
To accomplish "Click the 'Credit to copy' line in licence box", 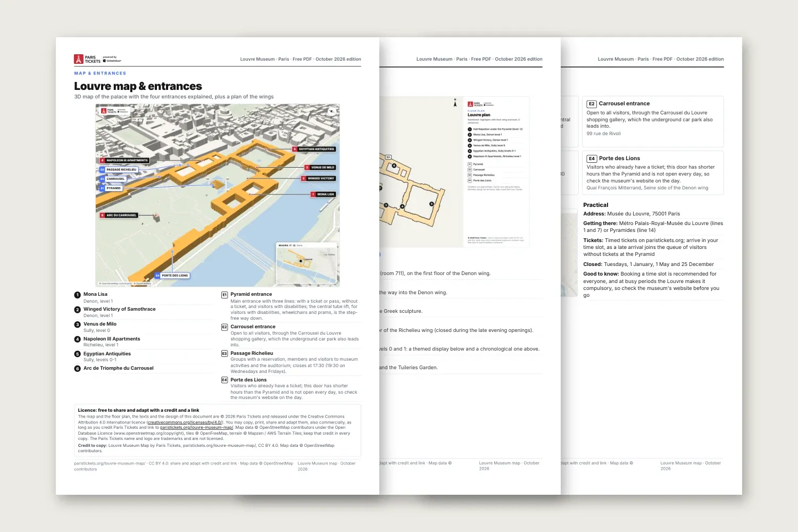I will pyautogui.click(x=206, y=448).
